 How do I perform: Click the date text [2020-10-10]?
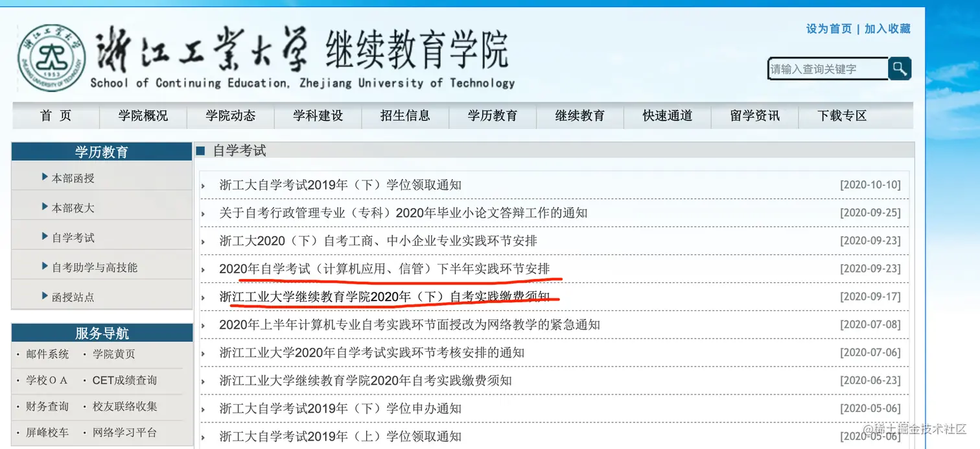(x=870, y=185)
